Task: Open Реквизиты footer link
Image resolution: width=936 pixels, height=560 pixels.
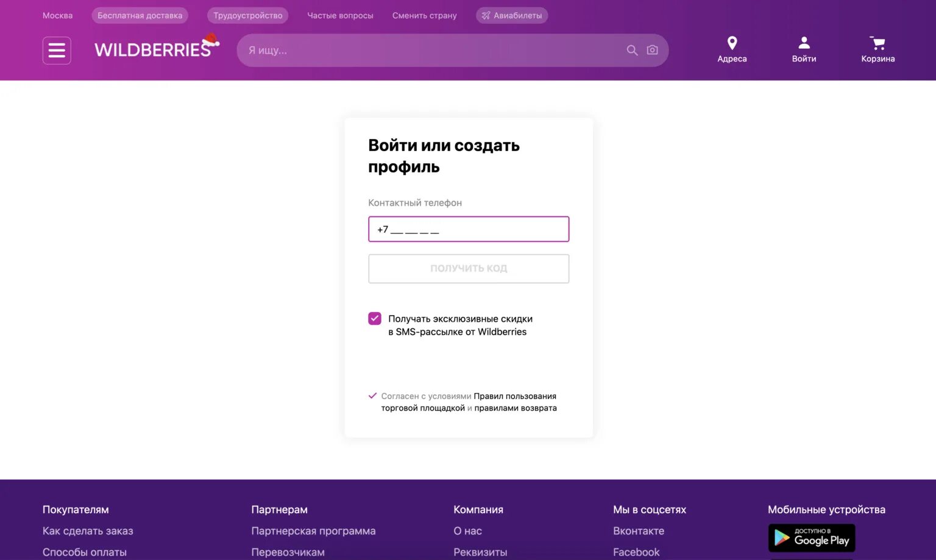Action: [x=480, y=552]
